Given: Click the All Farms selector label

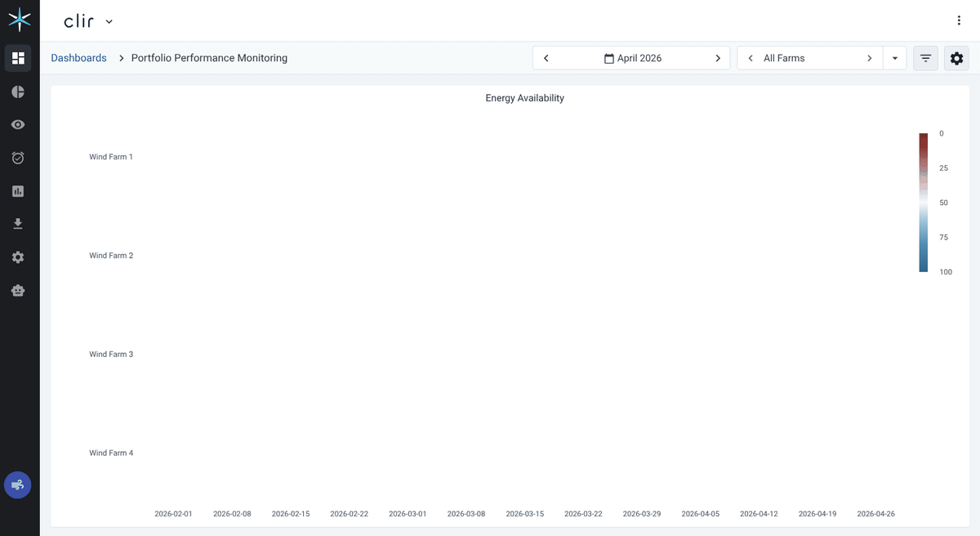Looking at the screenshot, I should coord(784,58).
